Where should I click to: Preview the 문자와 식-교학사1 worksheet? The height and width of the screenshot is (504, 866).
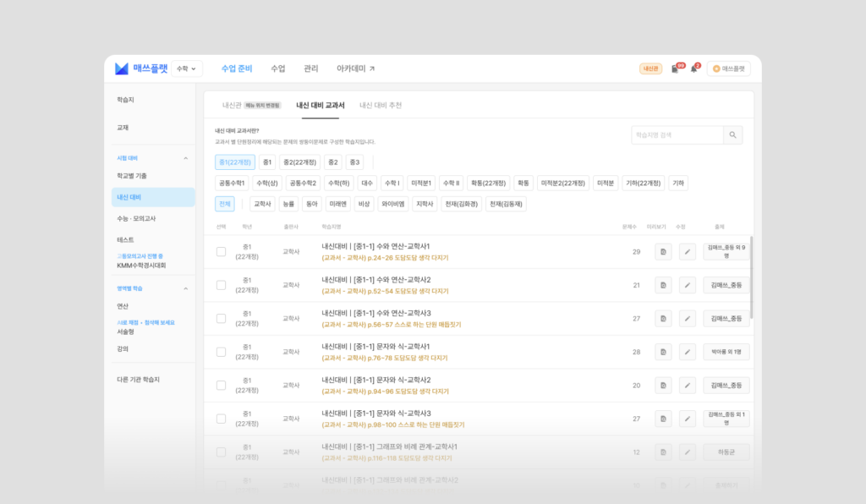(x=663, y=352)
